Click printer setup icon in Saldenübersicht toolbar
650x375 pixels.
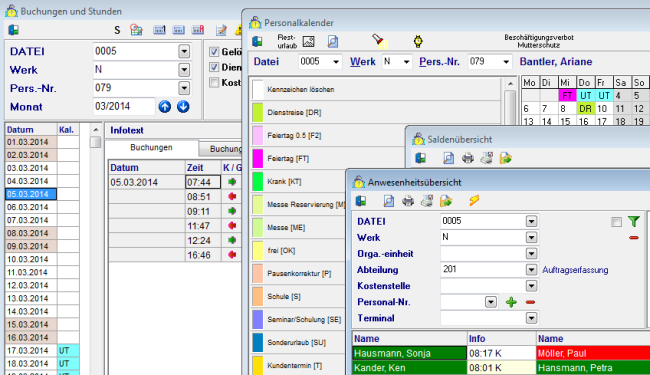[487, 158]
